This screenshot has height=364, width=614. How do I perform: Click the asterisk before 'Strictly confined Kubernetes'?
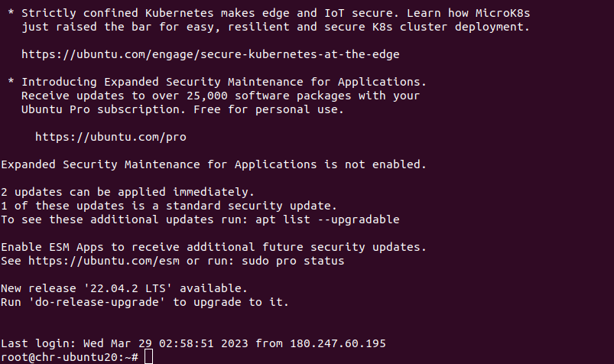(x=11, y=13)
